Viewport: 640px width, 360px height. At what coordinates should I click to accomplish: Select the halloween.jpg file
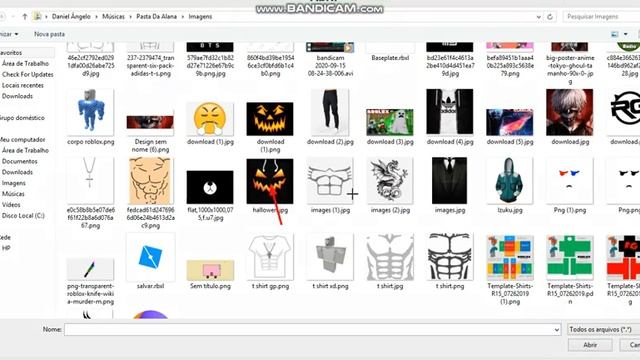coord(270,186)
